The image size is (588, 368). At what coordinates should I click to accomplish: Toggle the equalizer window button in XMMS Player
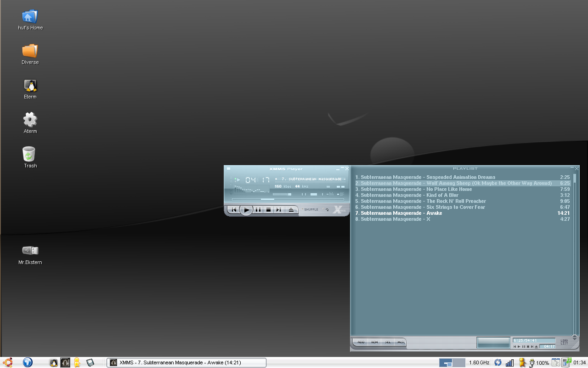pos(330,194)
